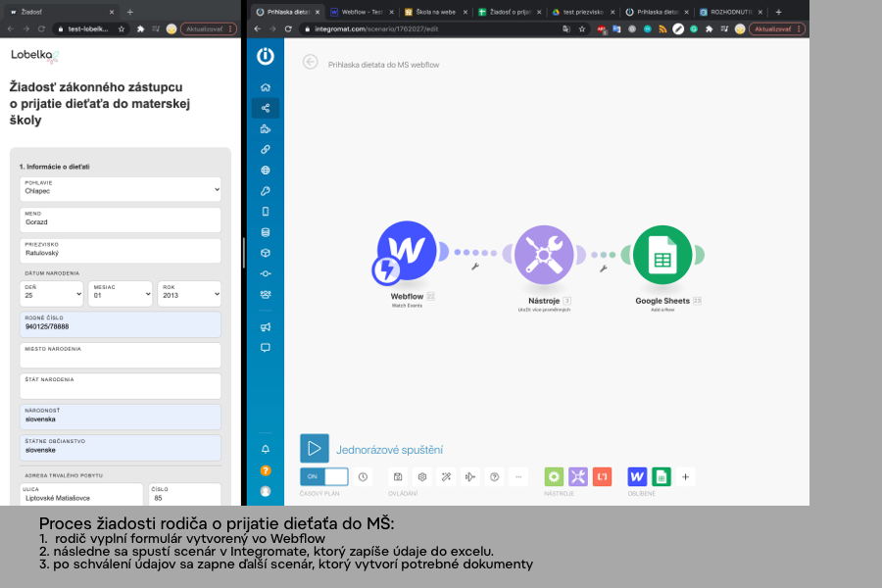Open the Deň day dropdown
882x588 pixels.
tap(52, 294)
